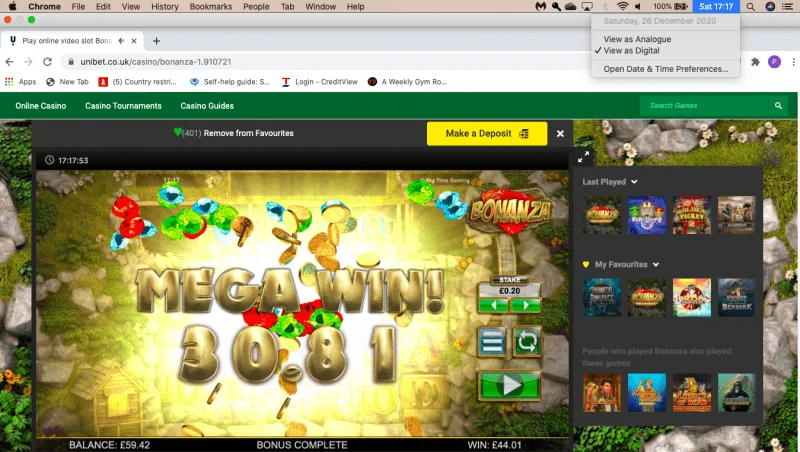The image size is (800, 452).
Task: Open Date & Time Preferences
Action: [665, 69]
